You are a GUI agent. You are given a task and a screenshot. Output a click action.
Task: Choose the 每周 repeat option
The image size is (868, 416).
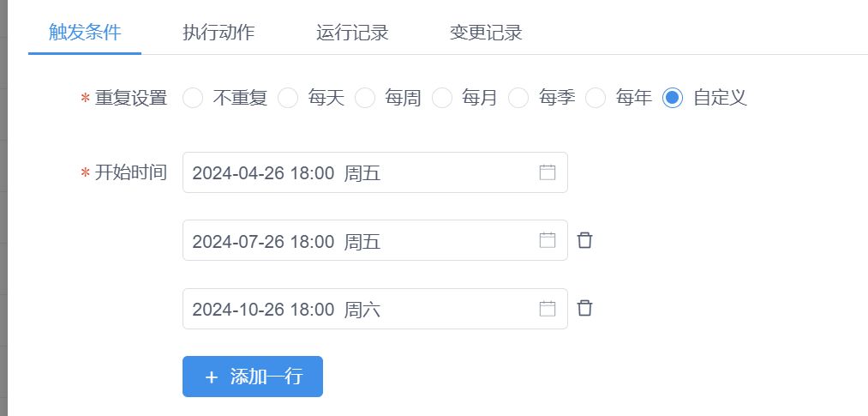click(x=365, y=98)
